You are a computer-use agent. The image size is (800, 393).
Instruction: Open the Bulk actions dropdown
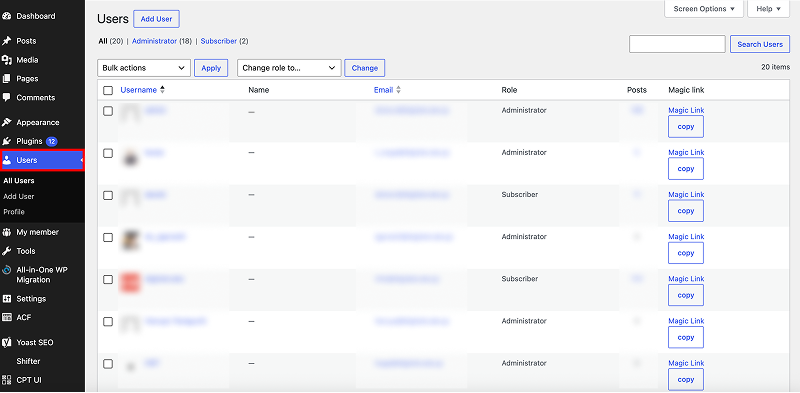(x=144, y=68)
